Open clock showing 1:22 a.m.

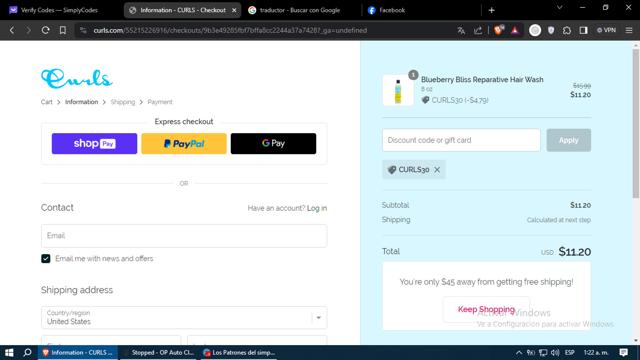[596, 352]
